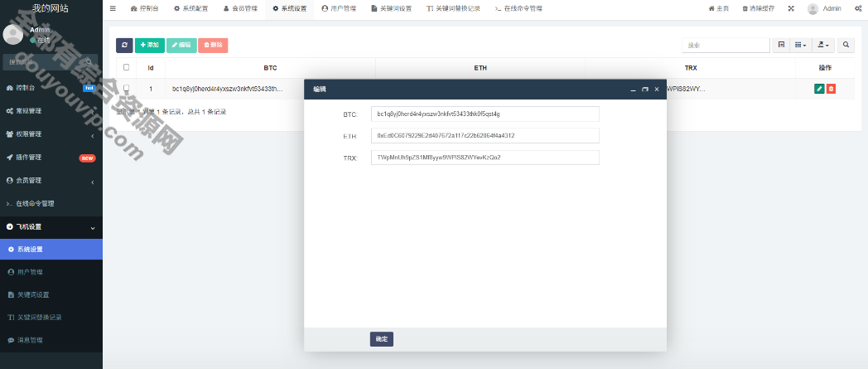Collapse the 飞机设置 sidebar group

pos(51,226)
